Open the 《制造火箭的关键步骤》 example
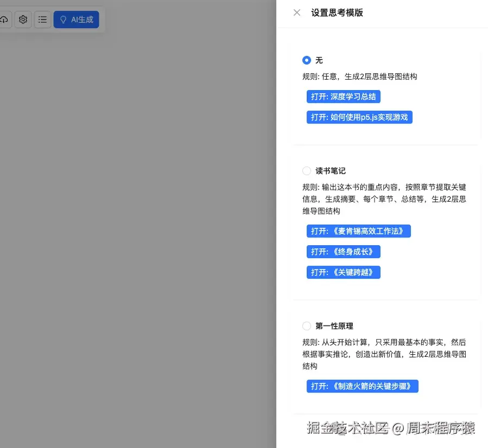This screenshot has width=488, height=448. pos(362,386)
